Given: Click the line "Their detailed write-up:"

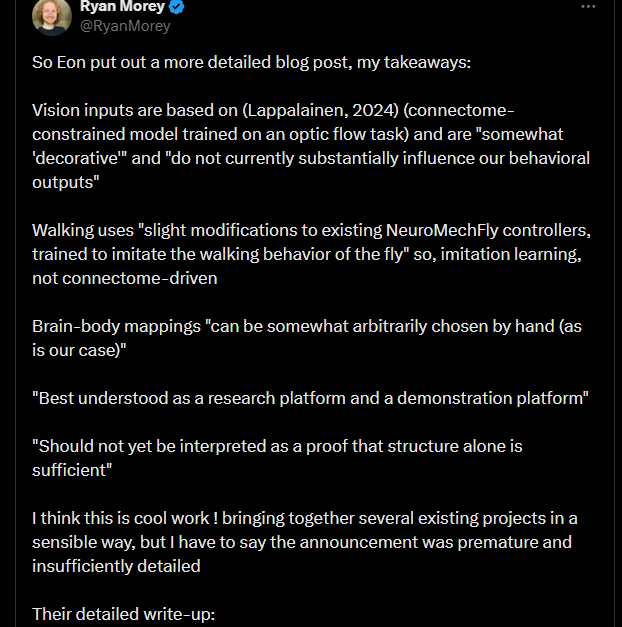Looking at the screenshot, I should point(124,613).
